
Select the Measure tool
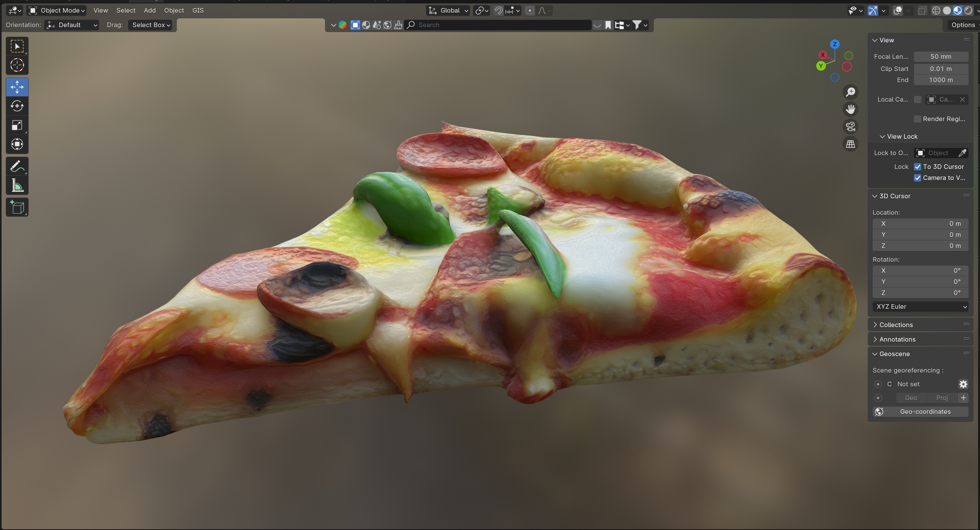pyautogui.click(x=17, y=186)
